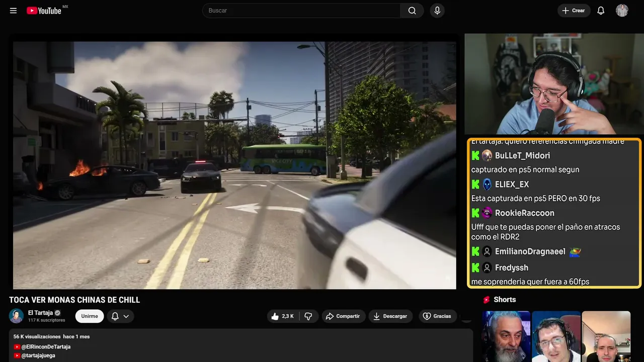Click the flag emoji after EmilianoDragnaeel
The height and width of the screenshot is (362, 644).
575,251
